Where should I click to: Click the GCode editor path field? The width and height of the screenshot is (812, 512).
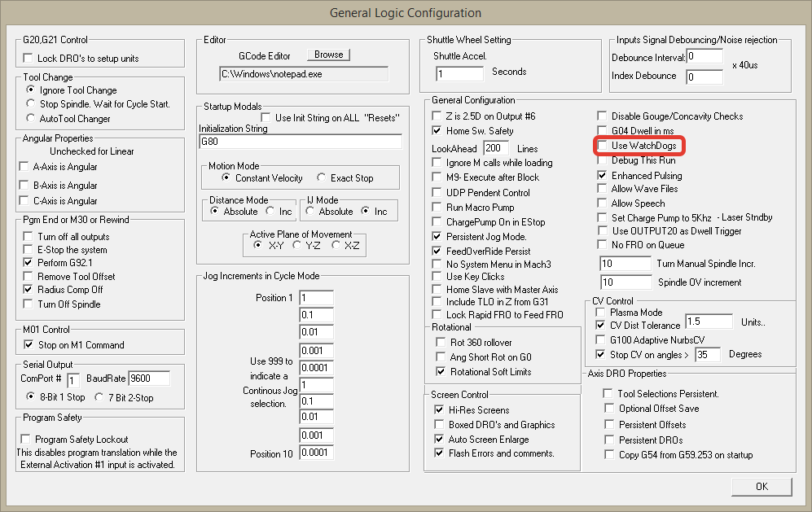coord(304,74)
